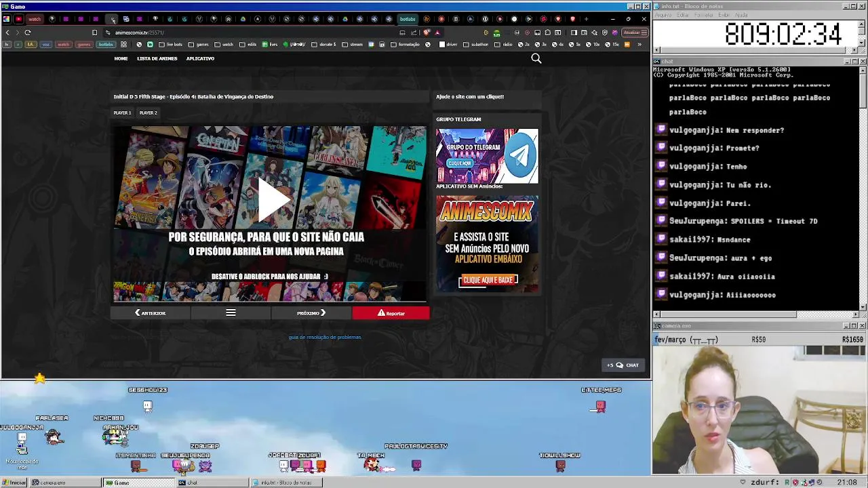Screen dimensions: 868x488
Task: Open the floating CHAT button
Action: [x=623, y=365]
